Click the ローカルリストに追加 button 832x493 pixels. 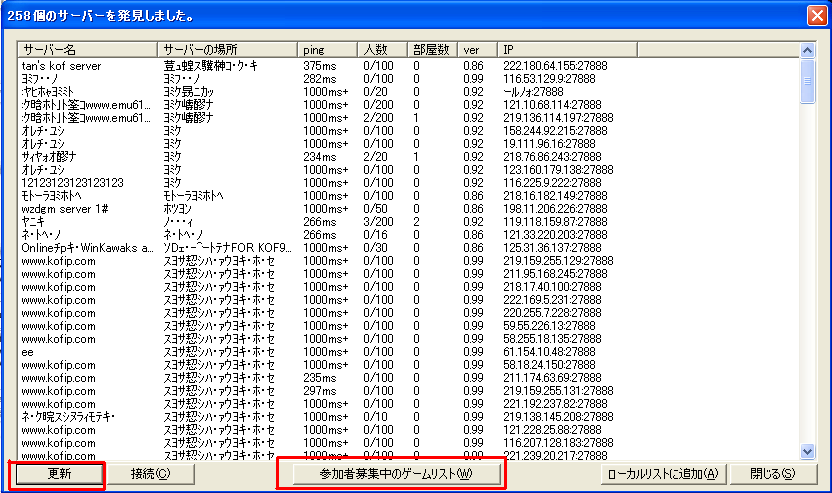[662, 473]
